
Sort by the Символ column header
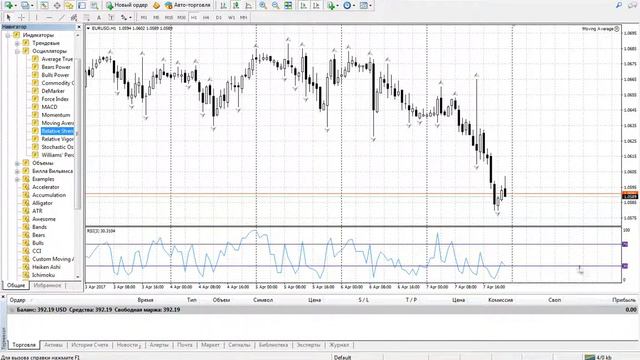(x=263, y=300)
